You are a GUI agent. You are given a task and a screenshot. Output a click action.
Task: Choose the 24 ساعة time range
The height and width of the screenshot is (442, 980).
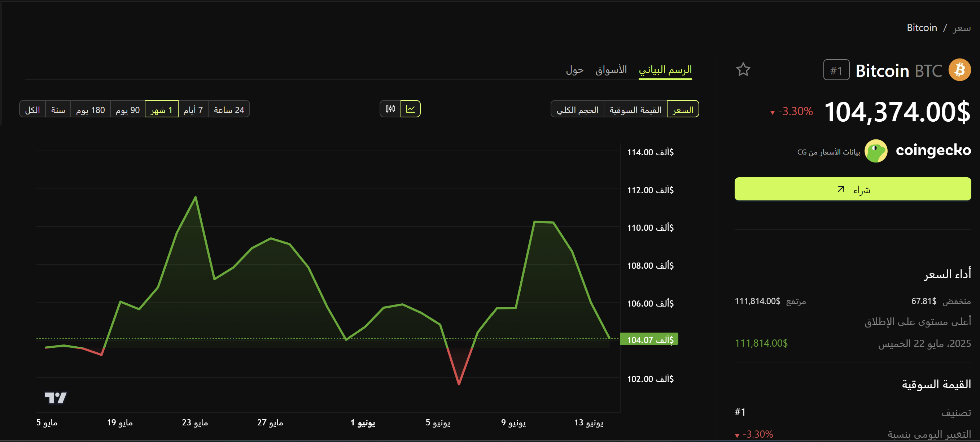click(x=229, y=110)
